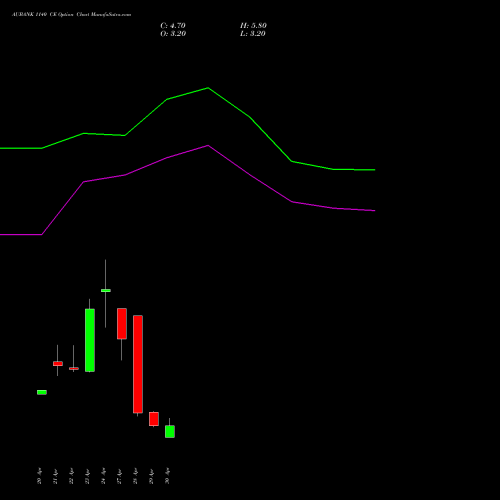Click the small red candle for 21 Apr

pyautogui.click(x=58, y=364)
